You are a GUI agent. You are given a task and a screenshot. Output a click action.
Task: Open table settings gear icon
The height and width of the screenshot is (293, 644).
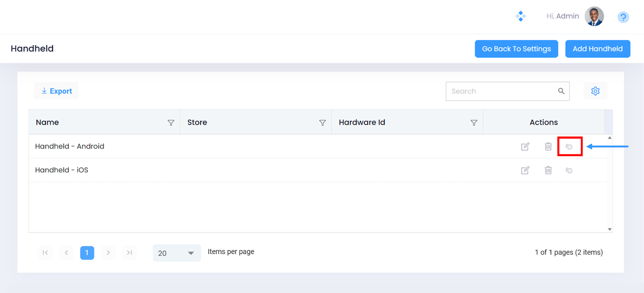[595, 91]
